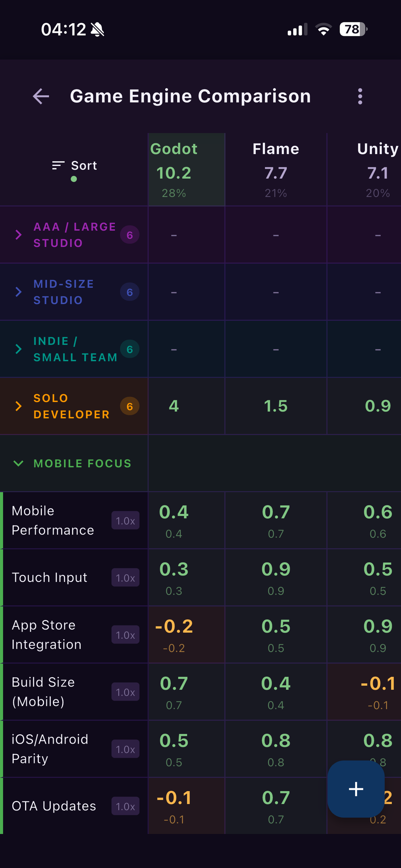Image resolution: width=401 pixels, height=868 pixels.
Task: Tap the SOLO DEVELOPER group title
Action: click(x=71, y=407)
